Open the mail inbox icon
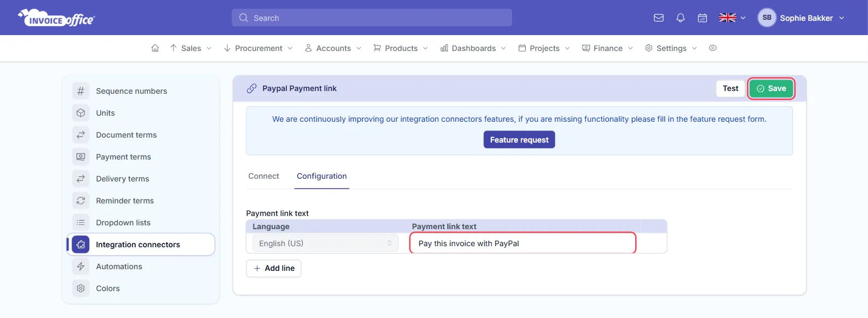 pyautogui.click(x=659, y=18)
